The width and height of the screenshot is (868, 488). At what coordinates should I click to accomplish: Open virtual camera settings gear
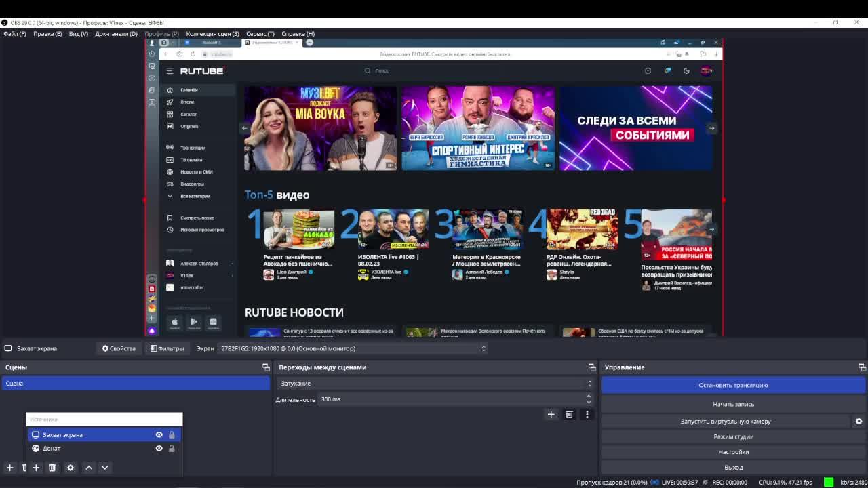(x=859, y=422)
